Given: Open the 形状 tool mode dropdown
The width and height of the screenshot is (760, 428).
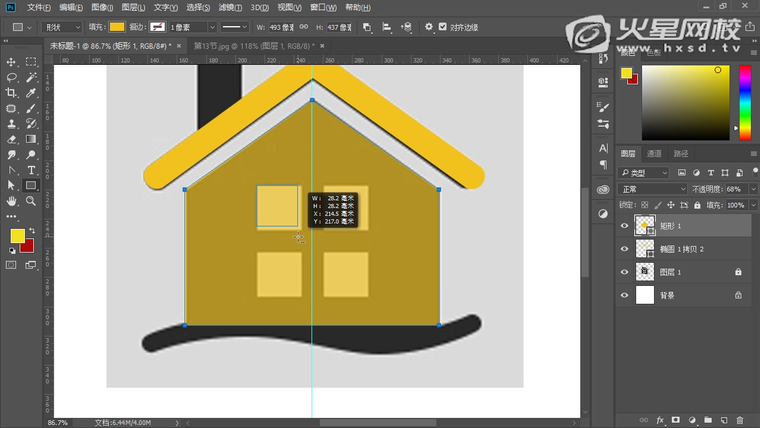Looking at the screenshot, I should click(x=62, y=27).
